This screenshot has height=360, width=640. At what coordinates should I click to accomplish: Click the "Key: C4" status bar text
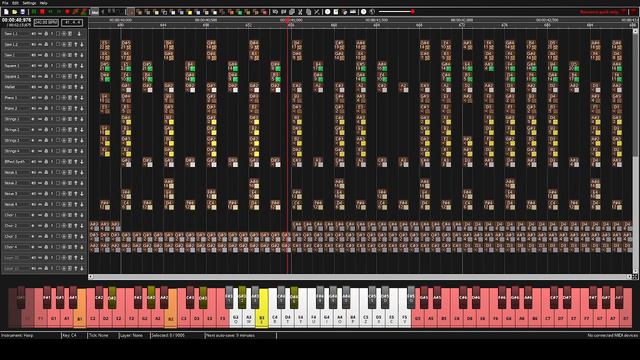coord(69,335)
